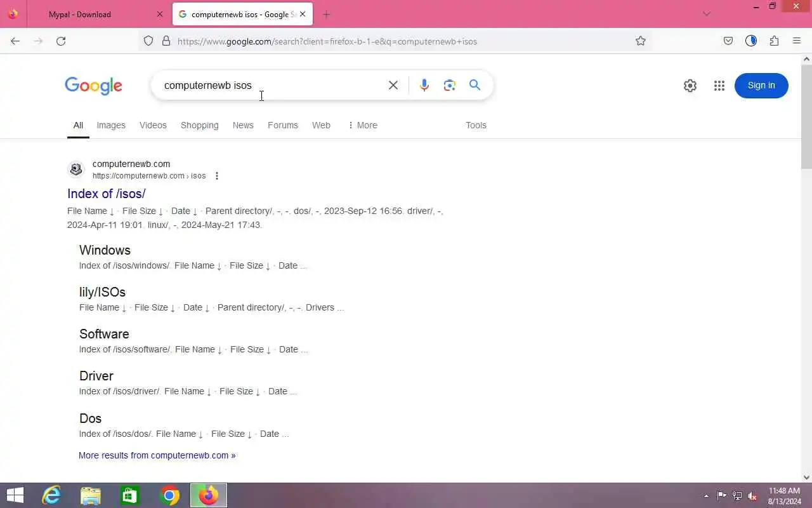This screenshot has height=508, width=812.
Task: Start voice search with microphone
Action: pos(424,85)
